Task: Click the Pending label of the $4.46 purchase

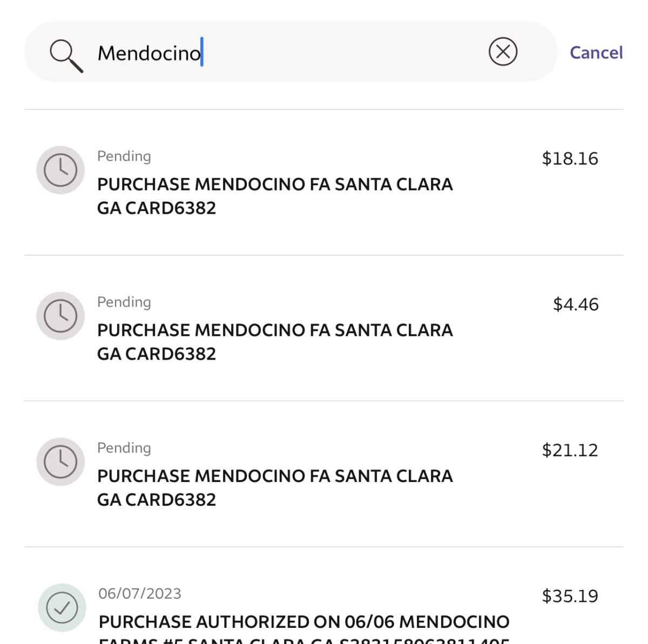Action: point(124,302)
